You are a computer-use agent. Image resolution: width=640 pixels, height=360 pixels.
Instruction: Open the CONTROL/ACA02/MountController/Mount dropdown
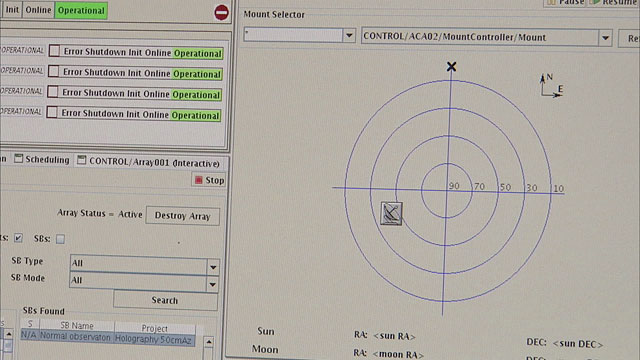coord(606,38)
